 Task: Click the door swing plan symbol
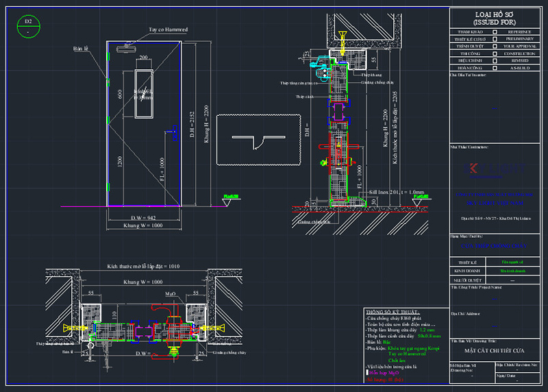click(x=258, y=140)
